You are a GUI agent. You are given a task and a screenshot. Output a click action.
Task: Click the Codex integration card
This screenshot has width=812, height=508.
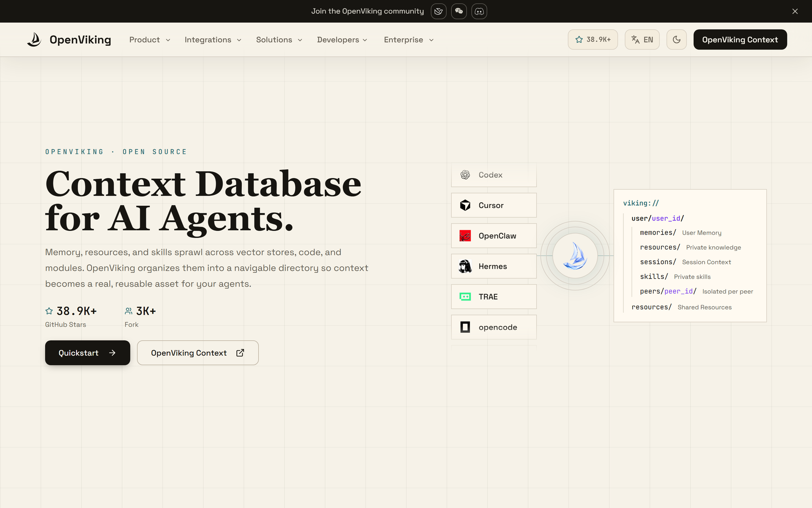494,175
